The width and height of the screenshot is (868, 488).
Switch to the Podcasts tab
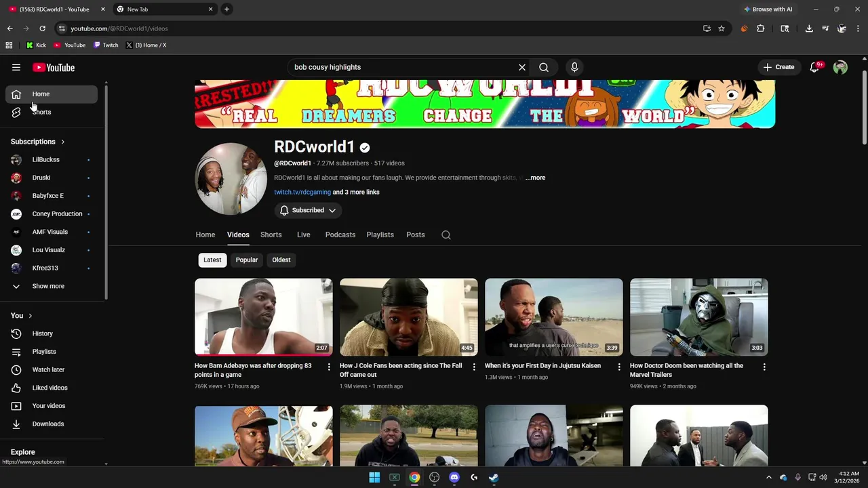[x=340, y=235]
